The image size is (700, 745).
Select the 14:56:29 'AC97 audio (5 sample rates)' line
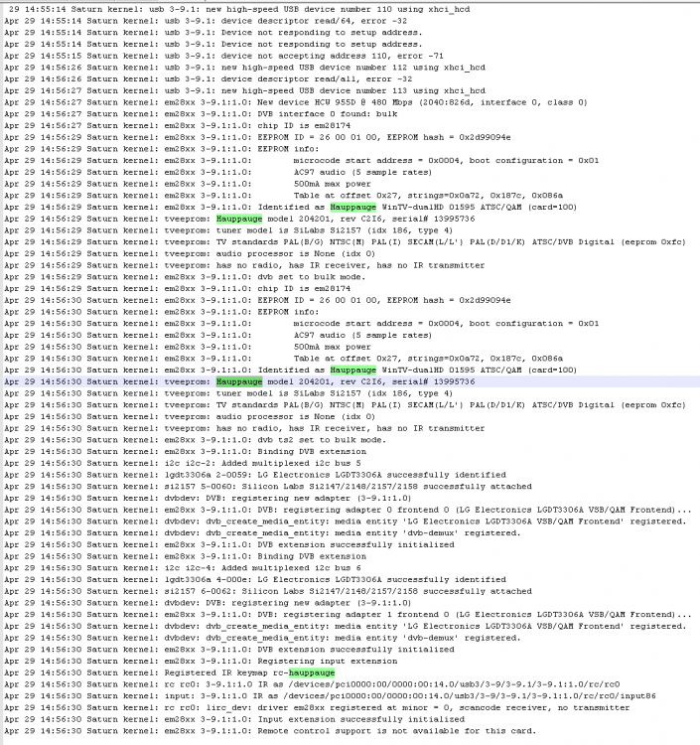[218, 172]
